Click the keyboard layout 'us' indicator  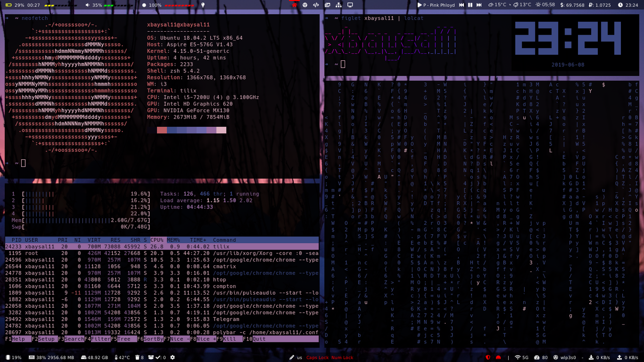point(299,358)
